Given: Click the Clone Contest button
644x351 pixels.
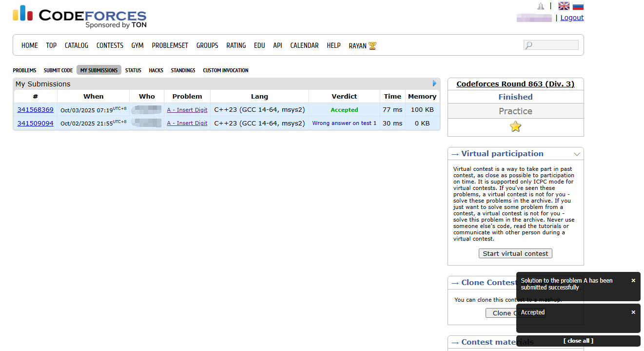Looking at the screenshot, I should (501, 313).
